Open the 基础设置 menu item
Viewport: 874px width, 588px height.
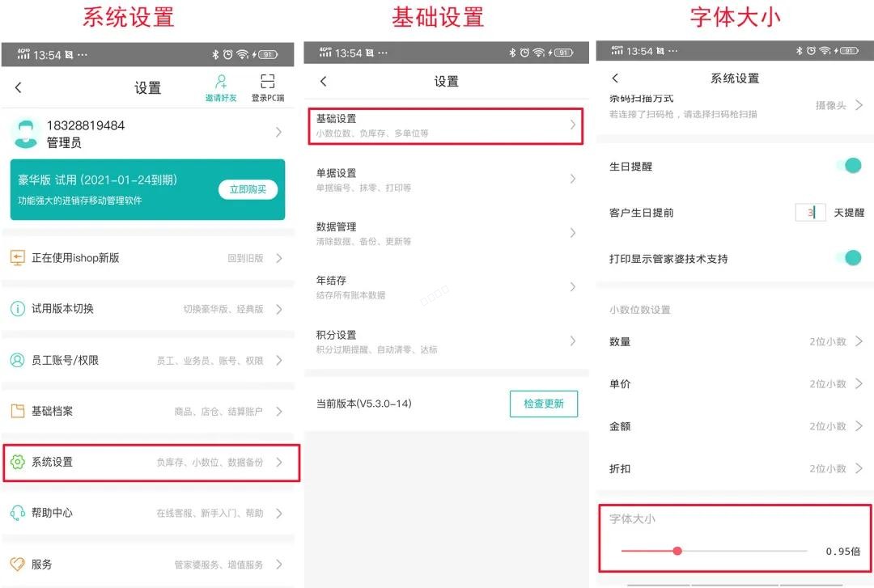[445, 125]
